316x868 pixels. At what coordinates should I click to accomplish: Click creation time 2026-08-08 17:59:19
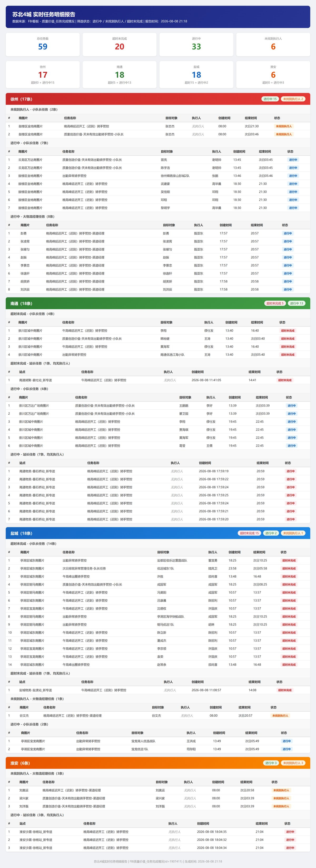coord(214,472)
